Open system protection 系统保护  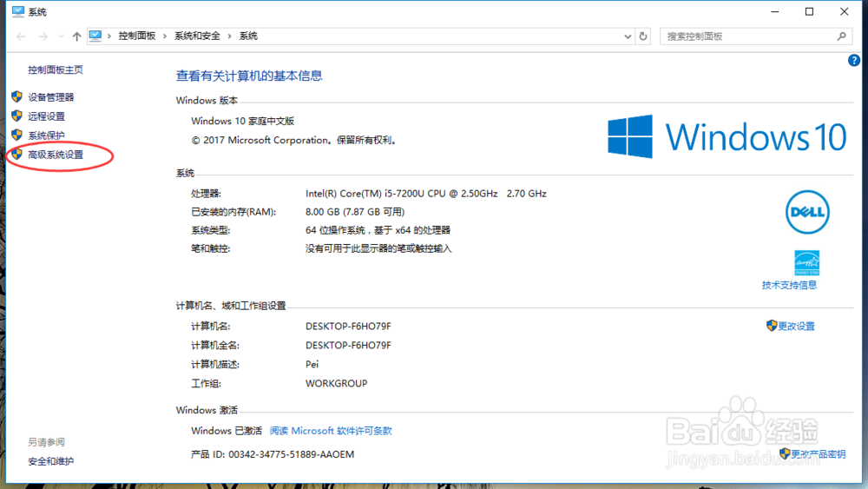click(47, 135)
